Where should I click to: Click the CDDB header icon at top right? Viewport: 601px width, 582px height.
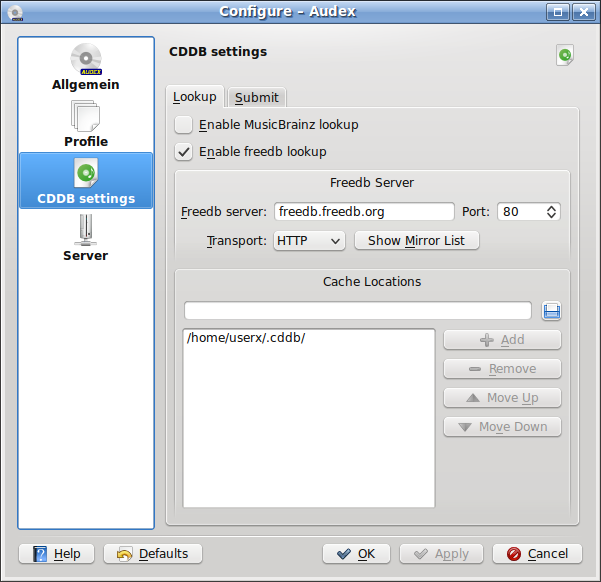click(x=565, y=55)
